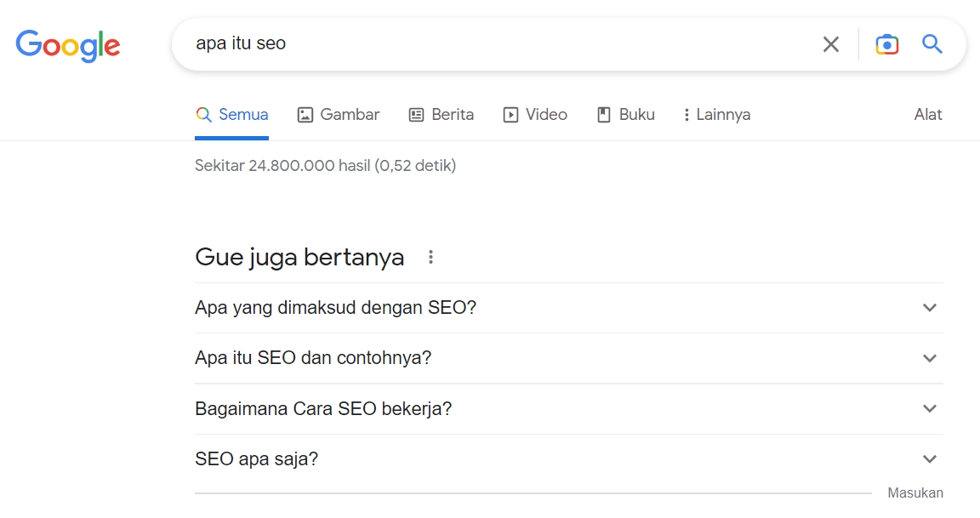Open three-dot menu beside 'Gue juga bertanya'

coord(430,257)
